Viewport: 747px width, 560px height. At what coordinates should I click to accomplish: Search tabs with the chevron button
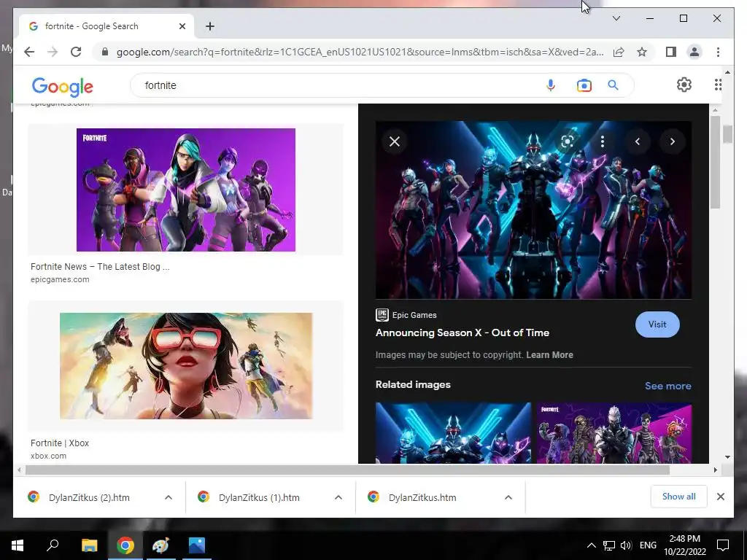616,18
